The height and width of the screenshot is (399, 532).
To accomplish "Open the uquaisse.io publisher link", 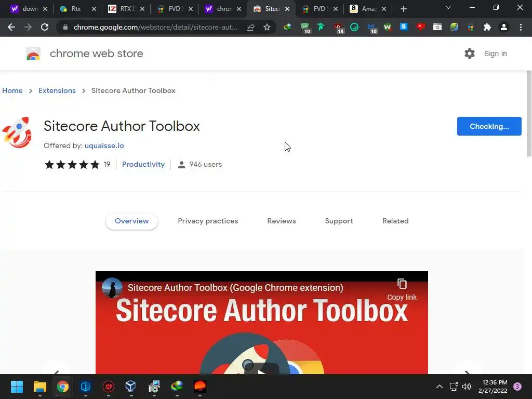I will coord(104,145).
